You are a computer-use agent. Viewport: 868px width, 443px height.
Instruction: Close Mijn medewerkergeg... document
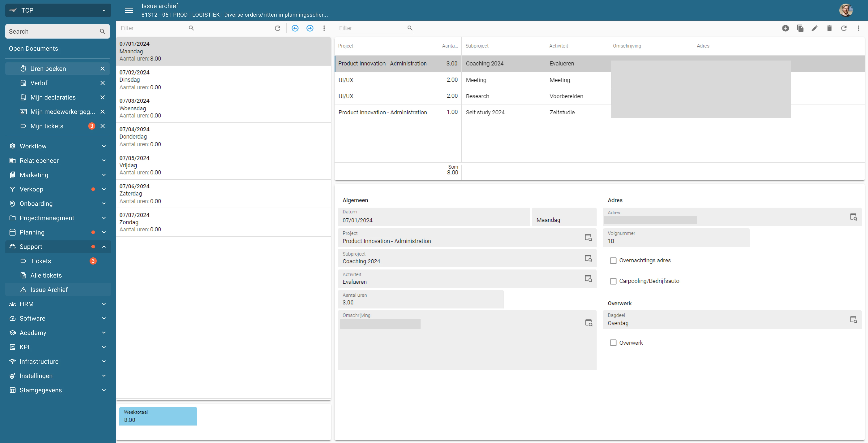[x=103, y=112]
